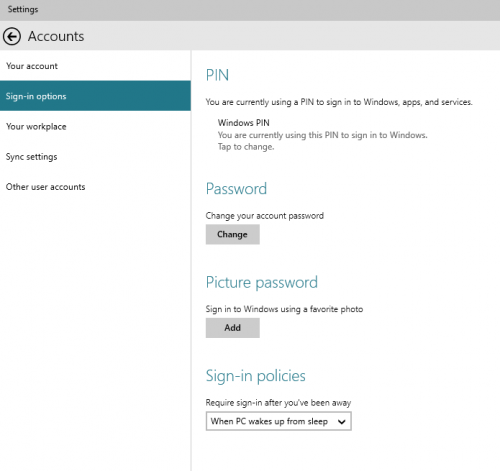Go back using the circled arrow icon
This screenshot has width=500, height=471.
pyautogui.click(x=12, y=36)
